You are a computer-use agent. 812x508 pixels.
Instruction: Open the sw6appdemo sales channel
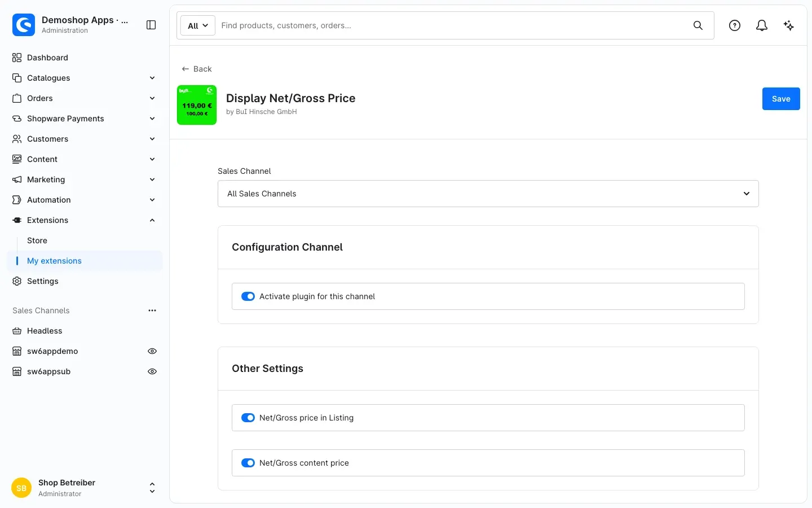tap(52, 351)
